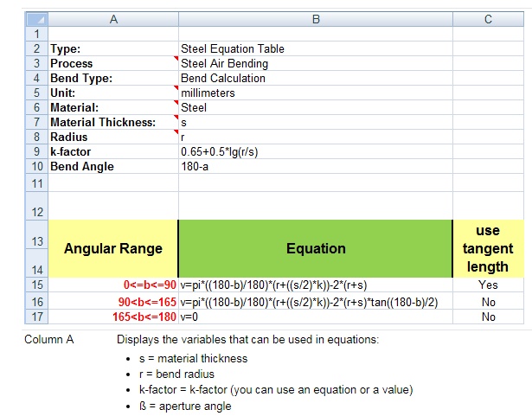Select row 9 header
The image size is (532, 416).
[x=36, y=151]
